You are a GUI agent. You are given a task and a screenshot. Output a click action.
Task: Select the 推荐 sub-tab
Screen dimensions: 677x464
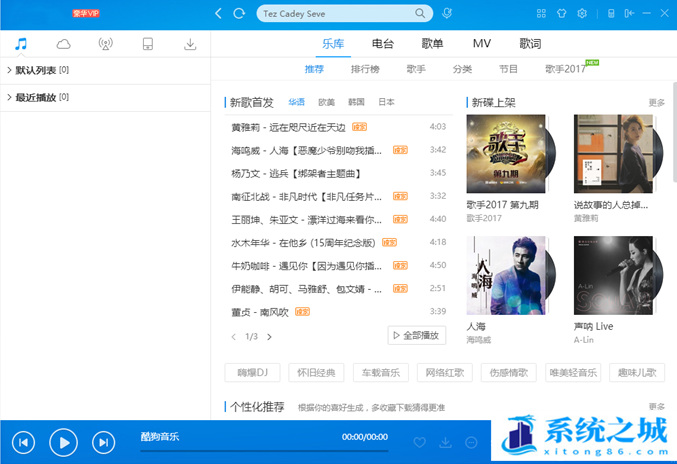pyautogui.click(x=314, y=69)
